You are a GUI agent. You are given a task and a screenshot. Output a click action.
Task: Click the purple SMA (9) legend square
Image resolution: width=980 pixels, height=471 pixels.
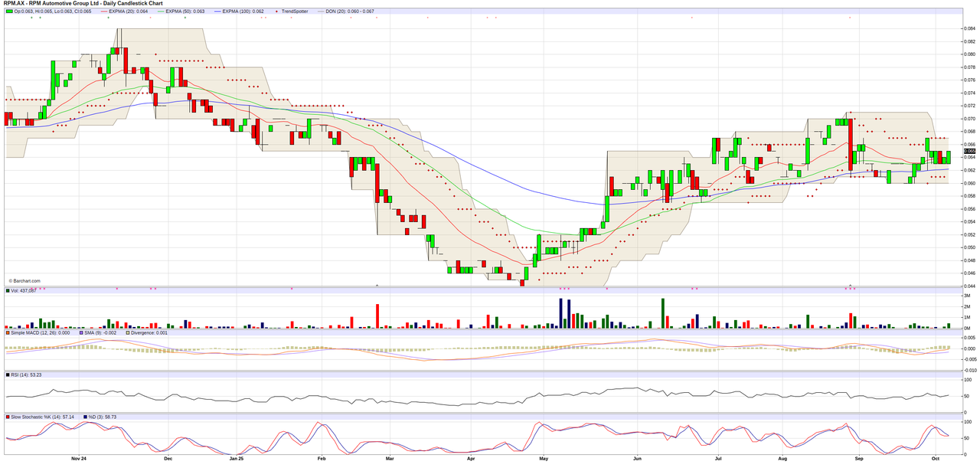83,332
